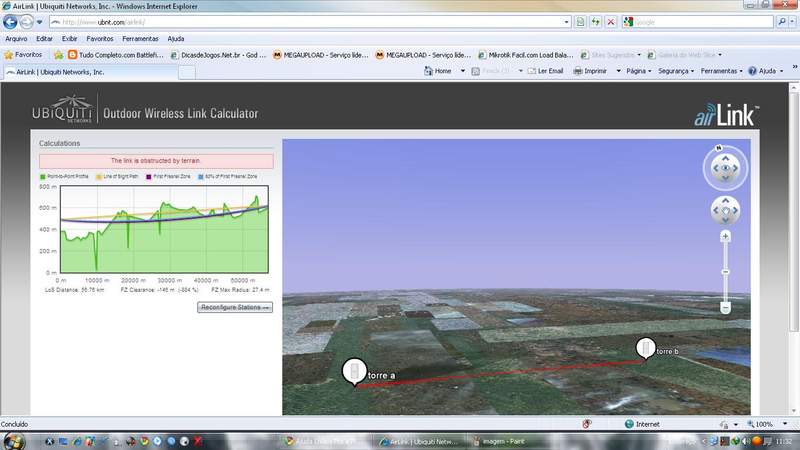Open the Home dropdown arrow

click(463, 71)
